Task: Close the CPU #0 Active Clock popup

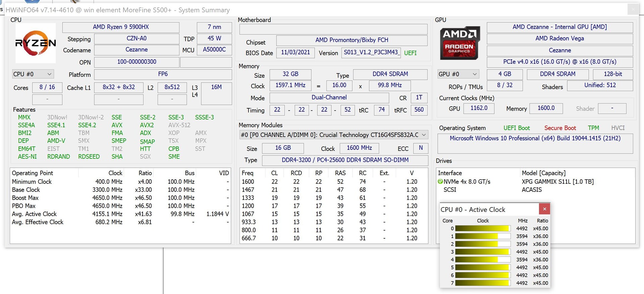Action: [x=544, y=209]
